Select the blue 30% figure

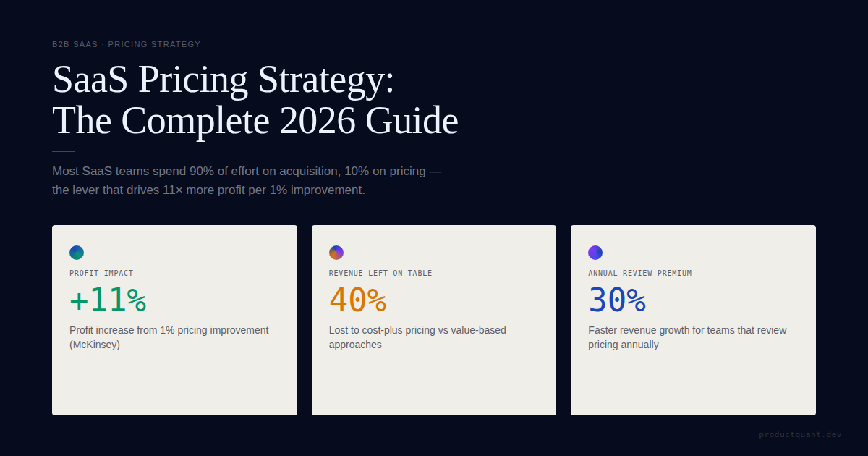[x=617, y=300]
